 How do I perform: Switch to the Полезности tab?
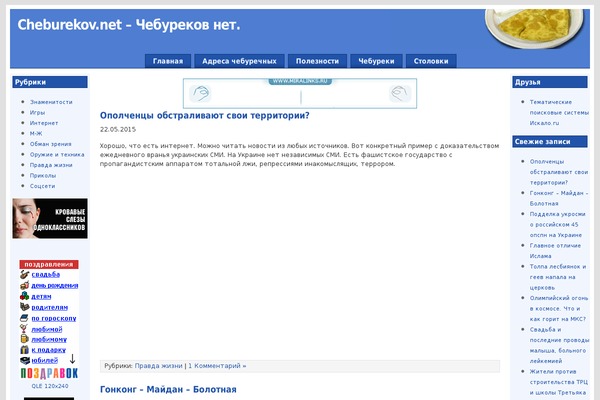coord(317,61)
